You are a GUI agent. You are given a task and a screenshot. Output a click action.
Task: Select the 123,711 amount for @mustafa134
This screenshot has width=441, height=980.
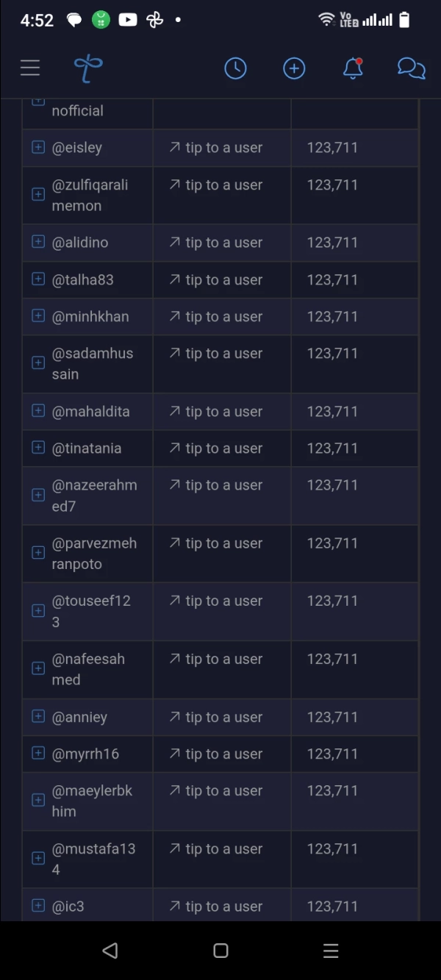tap(332, 848)
